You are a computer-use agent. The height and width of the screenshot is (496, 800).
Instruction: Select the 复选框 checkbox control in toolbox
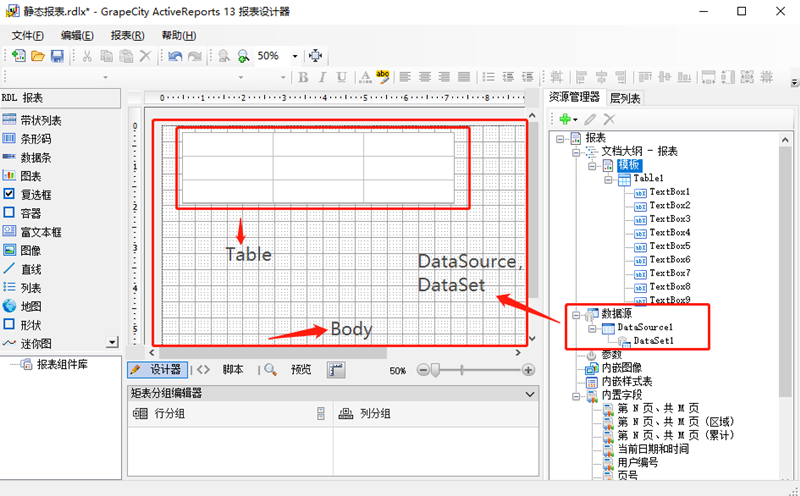[x=34, y=194]
